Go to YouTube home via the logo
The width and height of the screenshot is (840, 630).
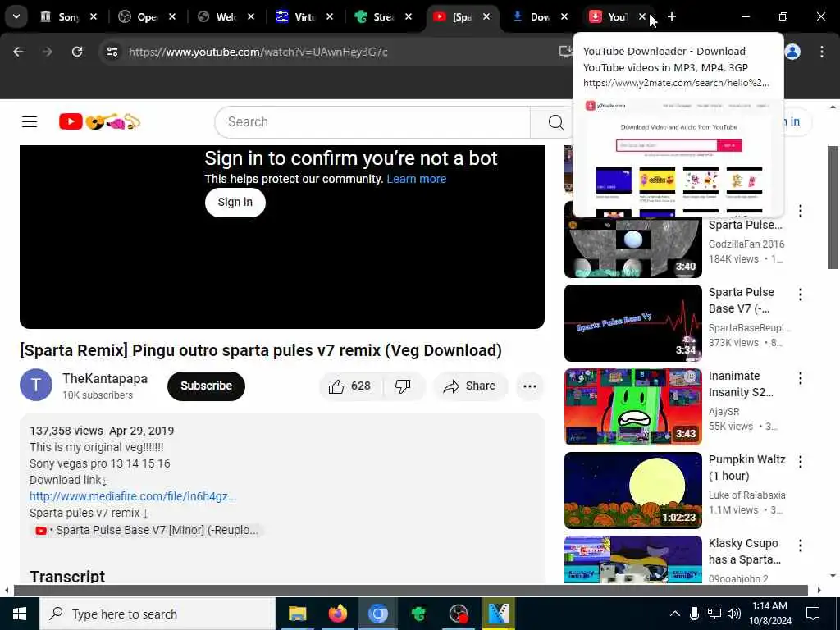coord(99,121)
